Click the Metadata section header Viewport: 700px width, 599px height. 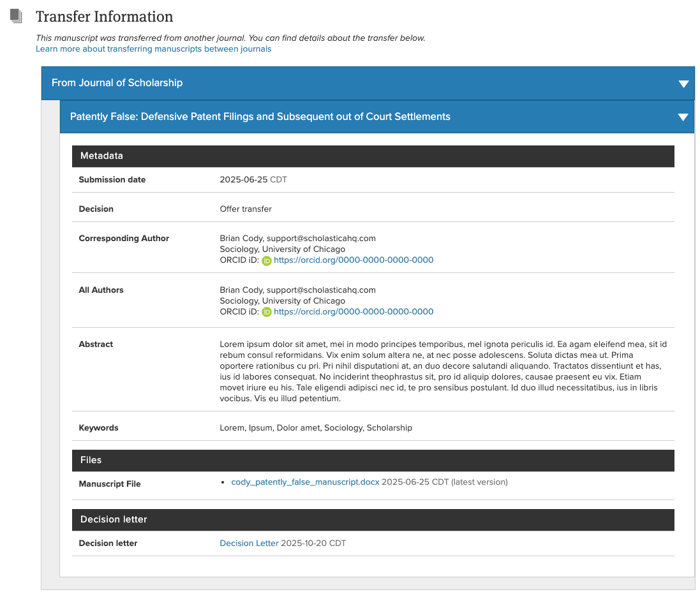(373, 156)
